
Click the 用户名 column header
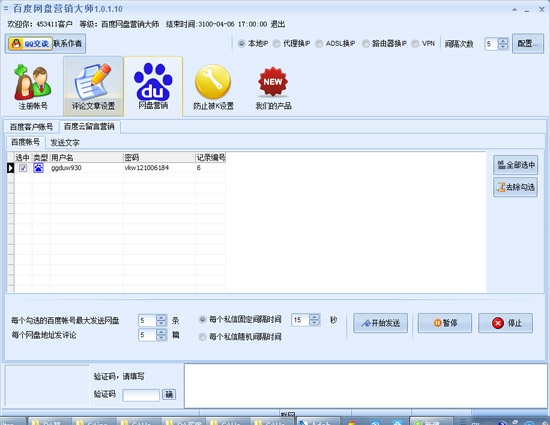(x=87, y=157)
